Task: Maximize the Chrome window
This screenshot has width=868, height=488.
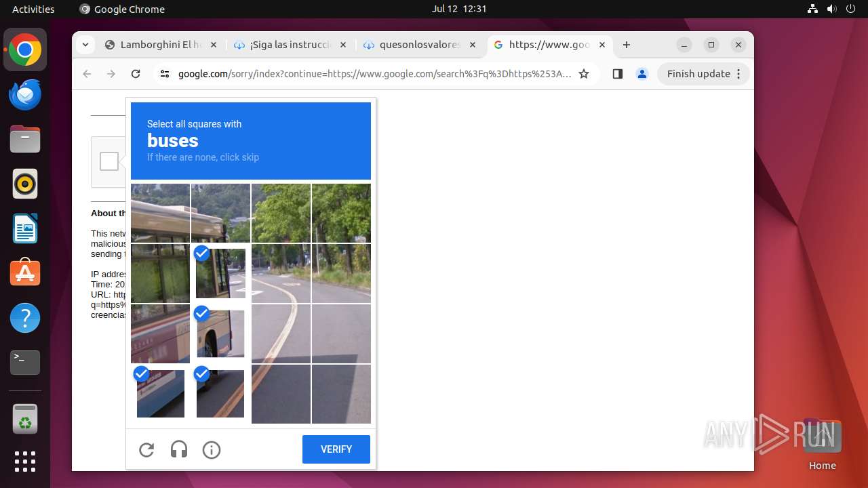Action: coord(711,45)
